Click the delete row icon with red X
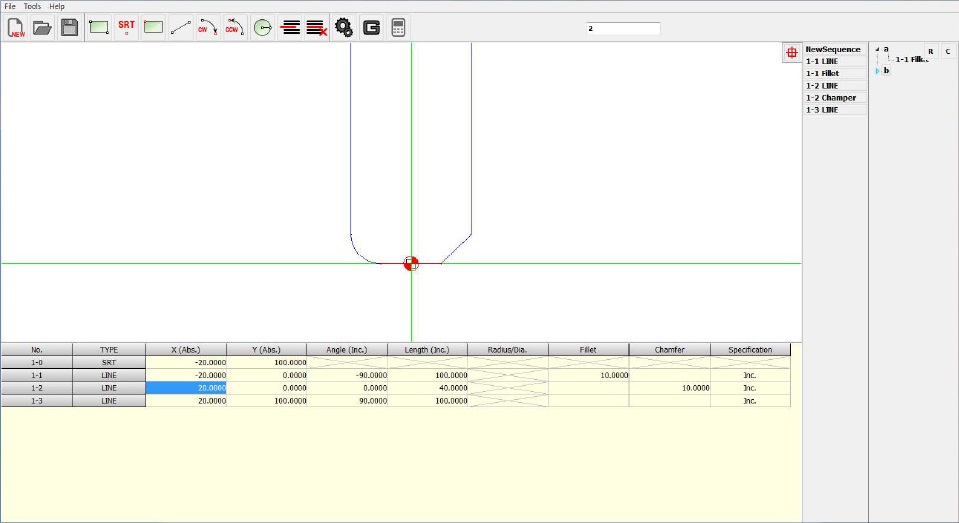 click(317, 28)
